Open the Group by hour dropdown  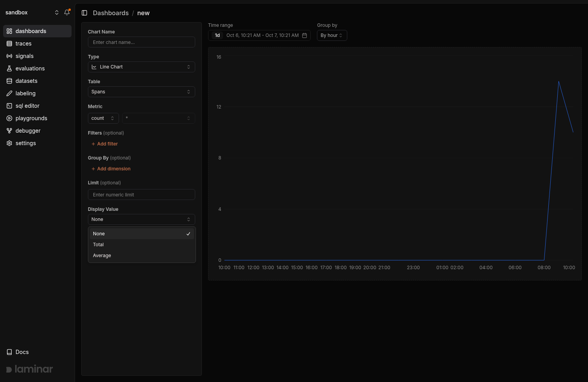coord(332,35)
